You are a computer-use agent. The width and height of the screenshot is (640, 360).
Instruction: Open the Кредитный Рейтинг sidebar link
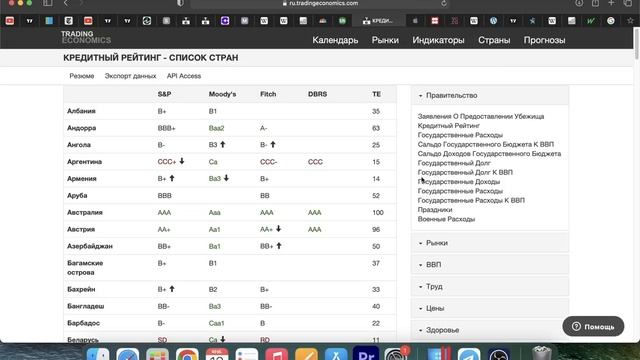click(x=449, y=126)
